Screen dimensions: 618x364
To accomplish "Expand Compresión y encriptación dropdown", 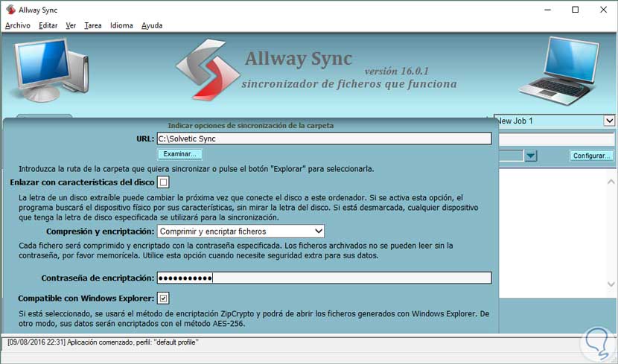I will point(240,232).
